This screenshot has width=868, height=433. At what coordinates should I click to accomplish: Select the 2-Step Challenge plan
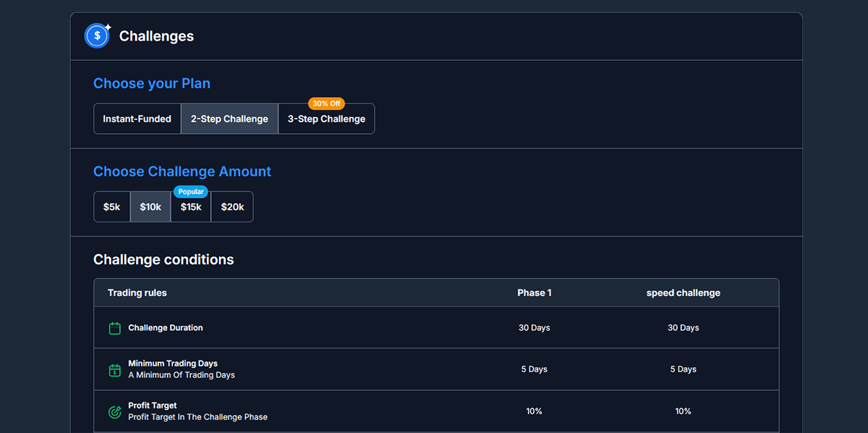click(x=229, y=119)
